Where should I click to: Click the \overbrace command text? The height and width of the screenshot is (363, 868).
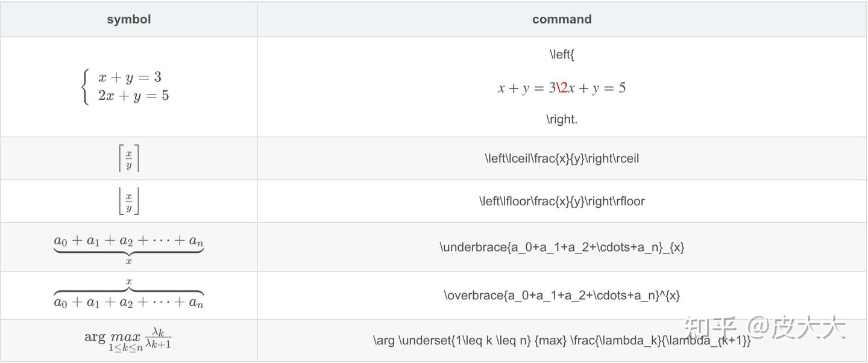[x=562, y=295]
